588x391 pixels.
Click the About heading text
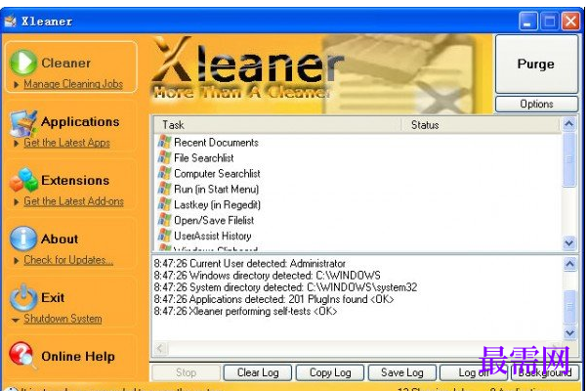[x=60, y=239]
